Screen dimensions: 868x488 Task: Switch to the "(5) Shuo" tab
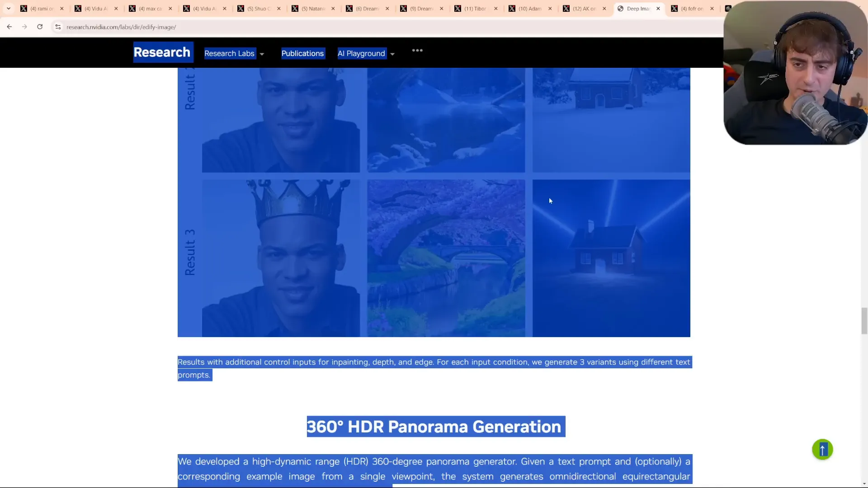pos(259,9)
